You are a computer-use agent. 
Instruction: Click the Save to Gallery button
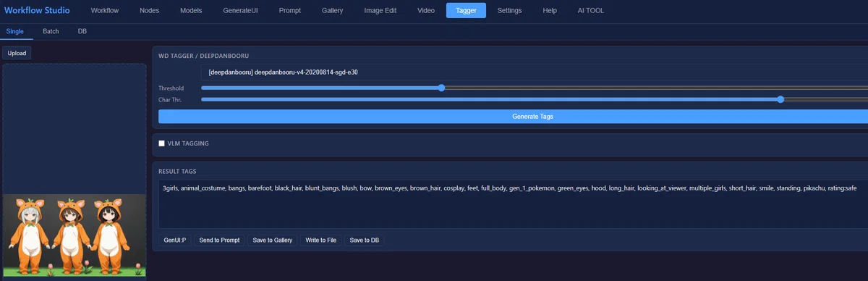click(272, 240)
